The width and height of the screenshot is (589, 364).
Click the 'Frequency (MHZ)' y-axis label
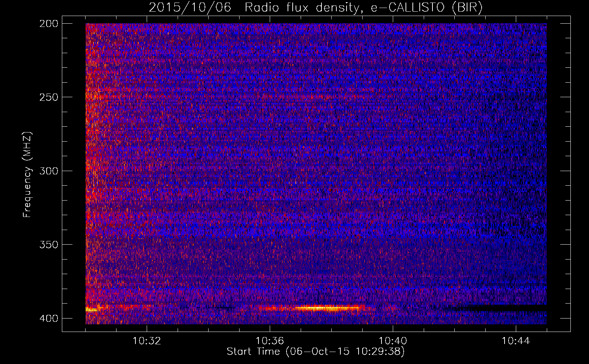pos(27,174)
